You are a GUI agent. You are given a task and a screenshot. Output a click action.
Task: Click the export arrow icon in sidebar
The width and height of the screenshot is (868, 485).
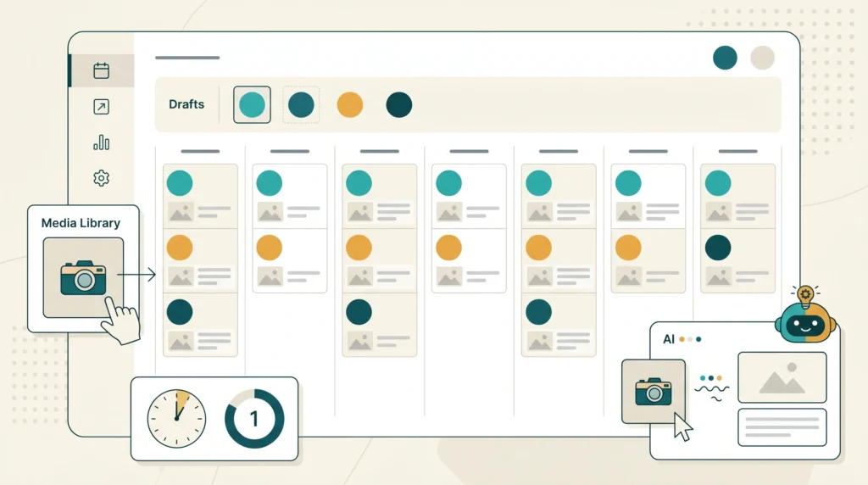pos(102,107)
